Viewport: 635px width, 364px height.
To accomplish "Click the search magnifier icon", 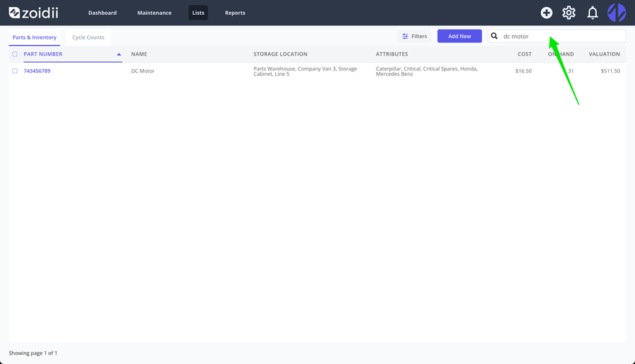I will (494, 36).
